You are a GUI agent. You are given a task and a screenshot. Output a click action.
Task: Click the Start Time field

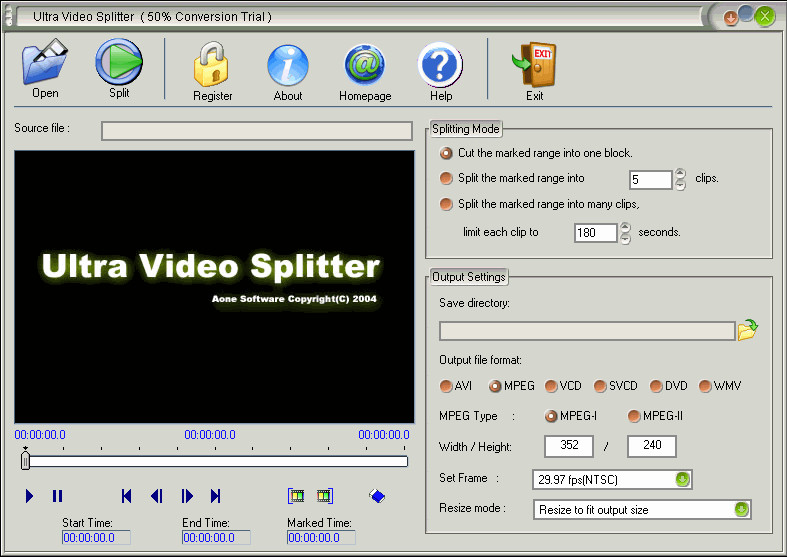(x=96, y=537)
